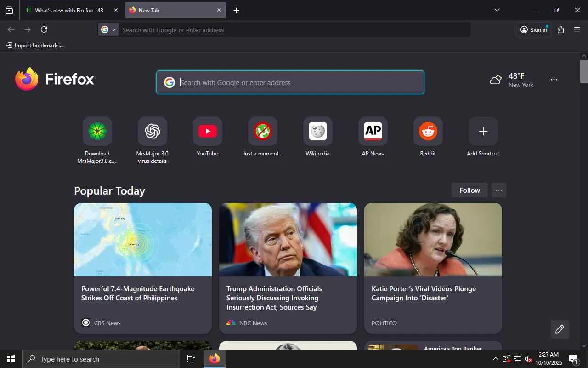Click the scrollbar up arrow

coord(584,56)
